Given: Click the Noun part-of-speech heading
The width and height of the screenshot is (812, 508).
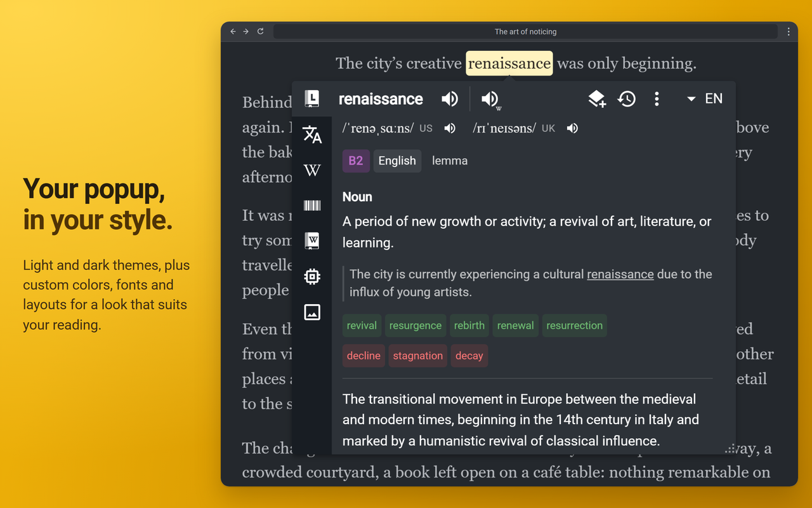Looking at the screenshot, I should coord(357,197).
